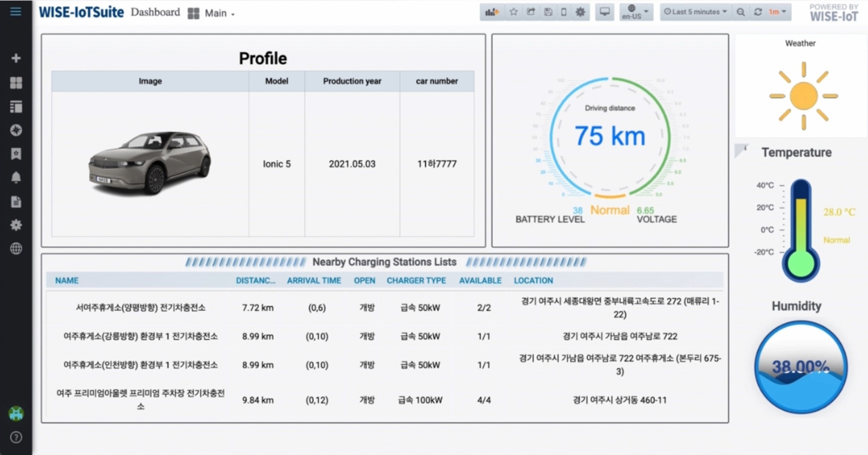Sort by LOCATION column header
The width and height of the screenshot is (868, 455).
click(533, 281)
